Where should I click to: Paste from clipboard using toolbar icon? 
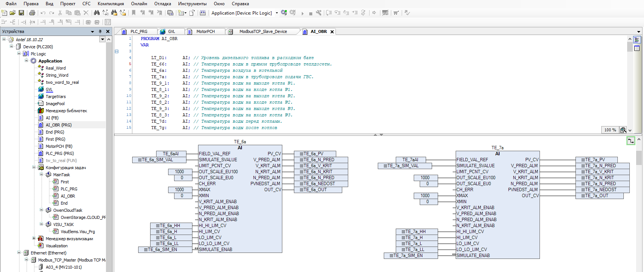[x=77, y=13]
